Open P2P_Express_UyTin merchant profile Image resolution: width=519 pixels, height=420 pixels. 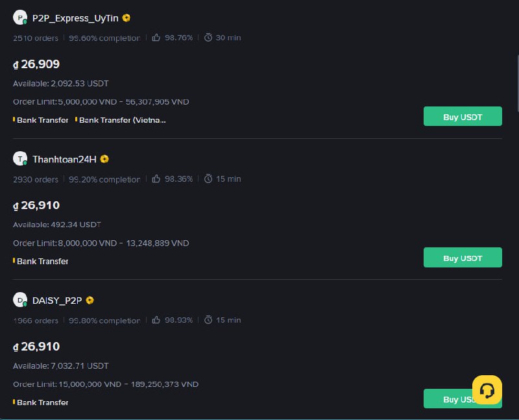click(x=75, y=18)
